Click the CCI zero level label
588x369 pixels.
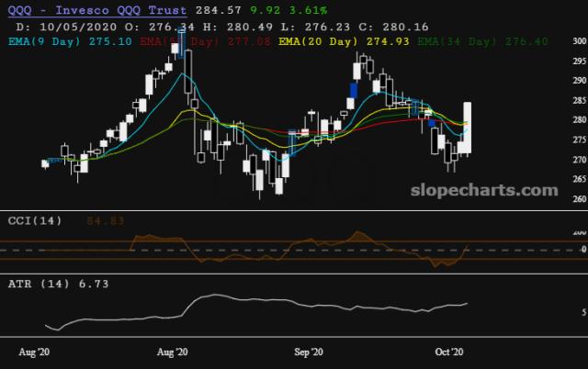(583, 249)
